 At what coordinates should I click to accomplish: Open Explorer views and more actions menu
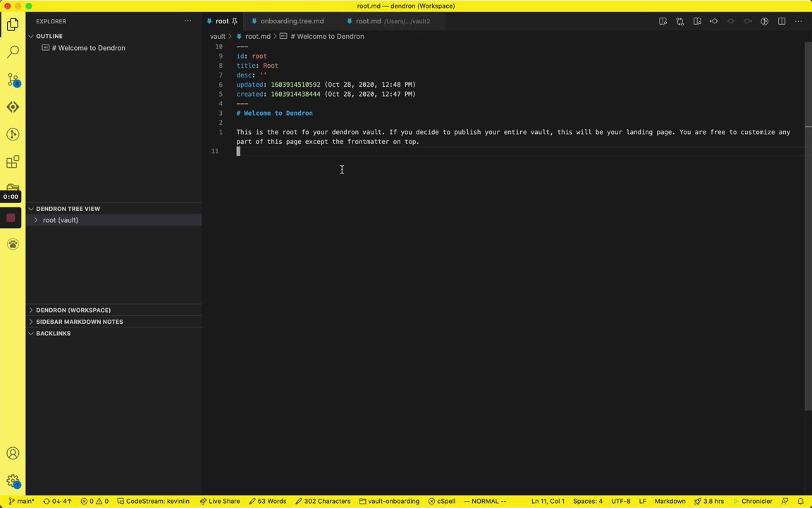coord(188,21)
